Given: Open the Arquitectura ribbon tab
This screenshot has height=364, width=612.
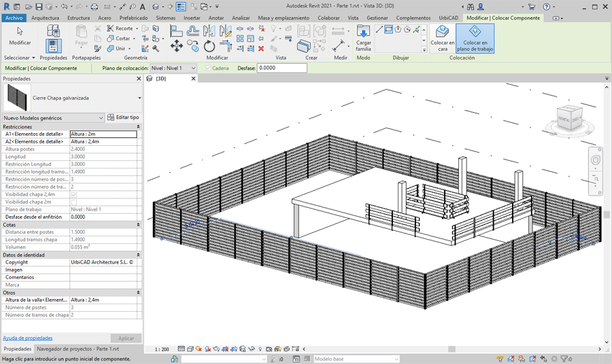Looking at the screenshot, I should (45, 18).
